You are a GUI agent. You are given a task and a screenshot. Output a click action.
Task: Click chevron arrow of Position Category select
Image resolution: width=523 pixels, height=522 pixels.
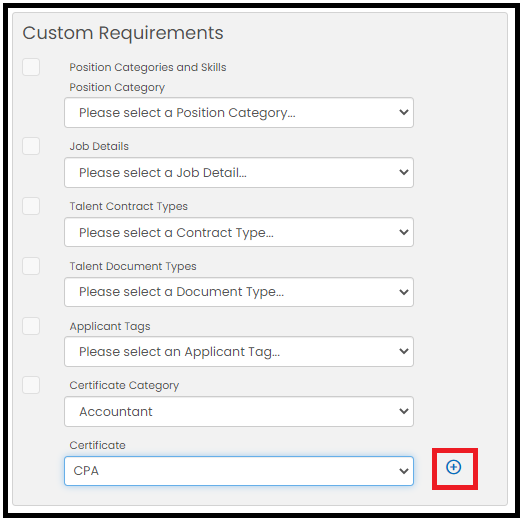click(404, 112)
